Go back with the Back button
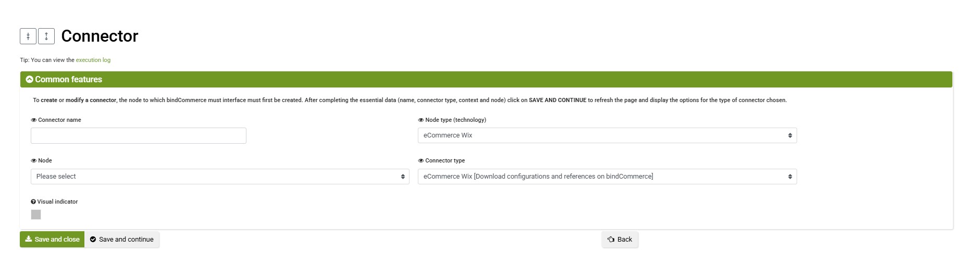The height and width of the screenshot is (276, 980). pyautogui.click(x=620, y=240)
